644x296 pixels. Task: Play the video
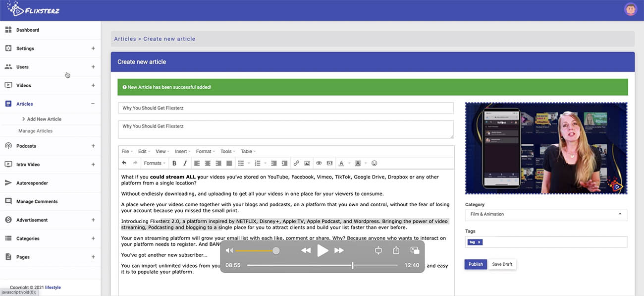click(322, 250)
